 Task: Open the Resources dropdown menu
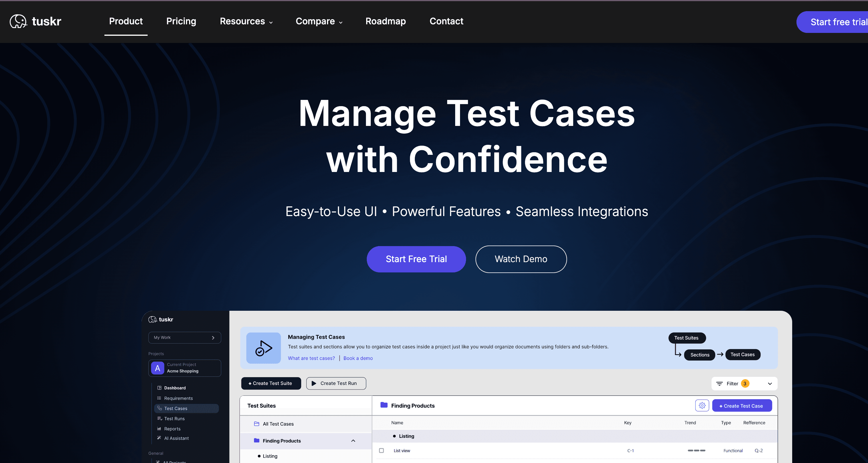(x=246, y=21)
